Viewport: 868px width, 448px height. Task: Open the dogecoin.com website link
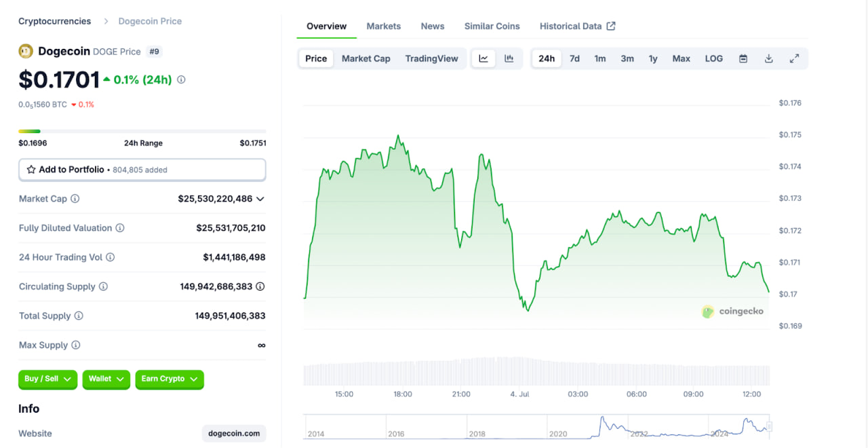point(234,433)
